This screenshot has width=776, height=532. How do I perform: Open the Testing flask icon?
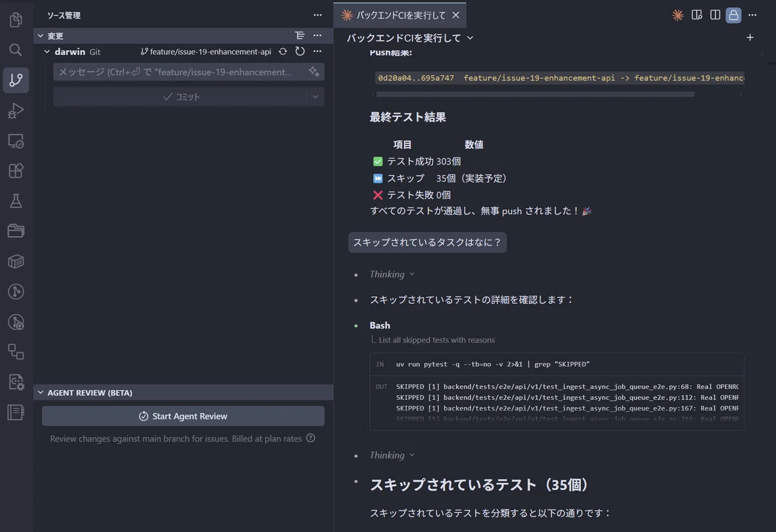(x=16, y=201)
